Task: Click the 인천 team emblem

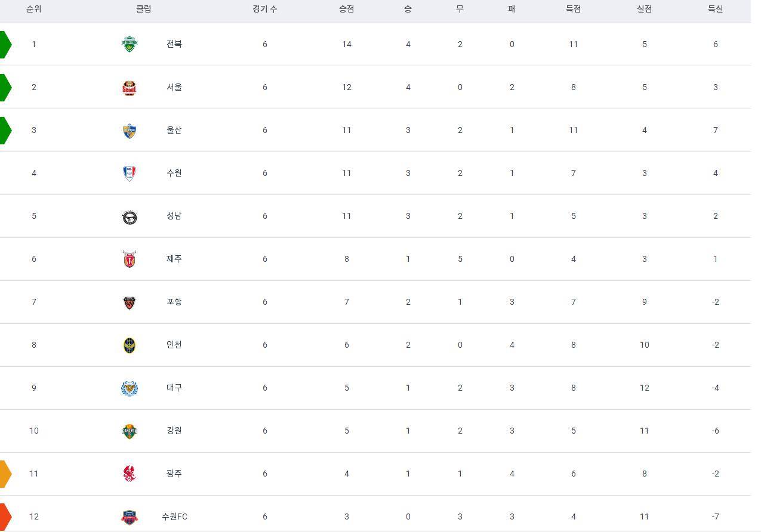Action: tap(129, 345)
